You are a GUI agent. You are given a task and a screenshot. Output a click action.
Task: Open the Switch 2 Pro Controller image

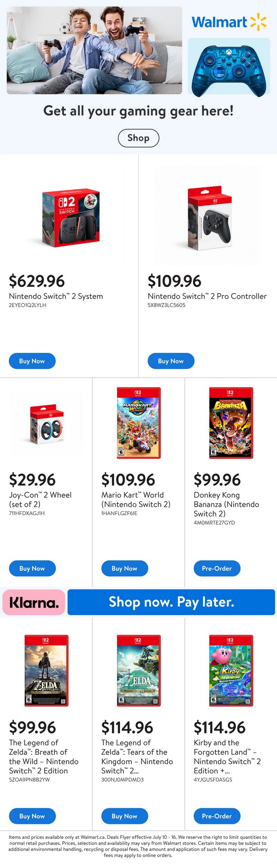tap(209, 217)
